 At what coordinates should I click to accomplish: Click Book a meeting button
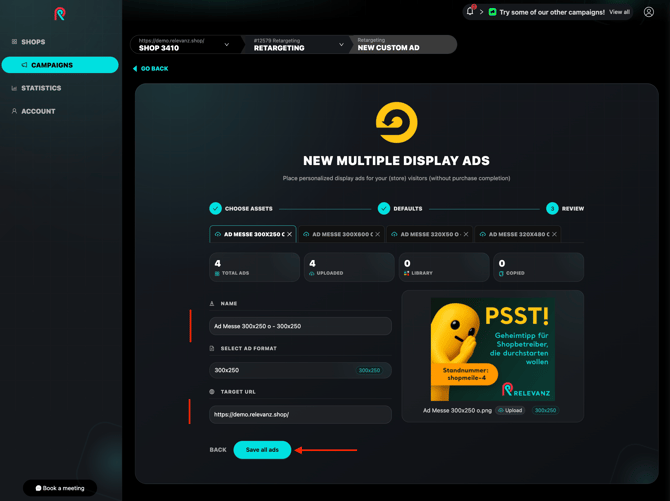coord(60,488)
